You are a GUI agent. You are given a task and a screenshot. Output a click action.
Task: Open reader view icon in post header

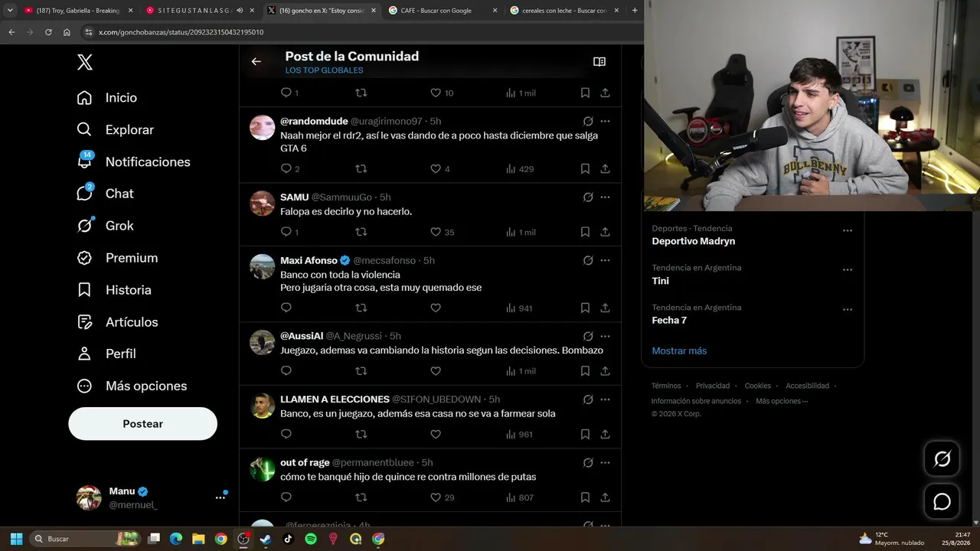[599, 61]
